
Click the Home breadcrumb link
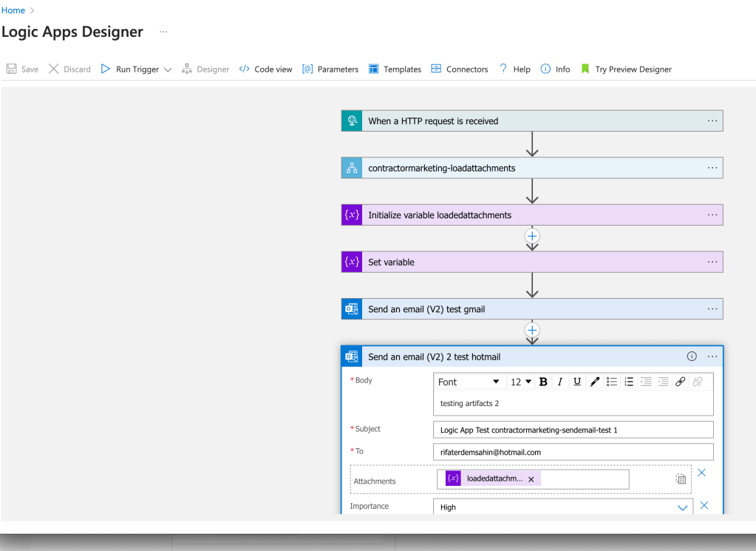pos(13,10)
